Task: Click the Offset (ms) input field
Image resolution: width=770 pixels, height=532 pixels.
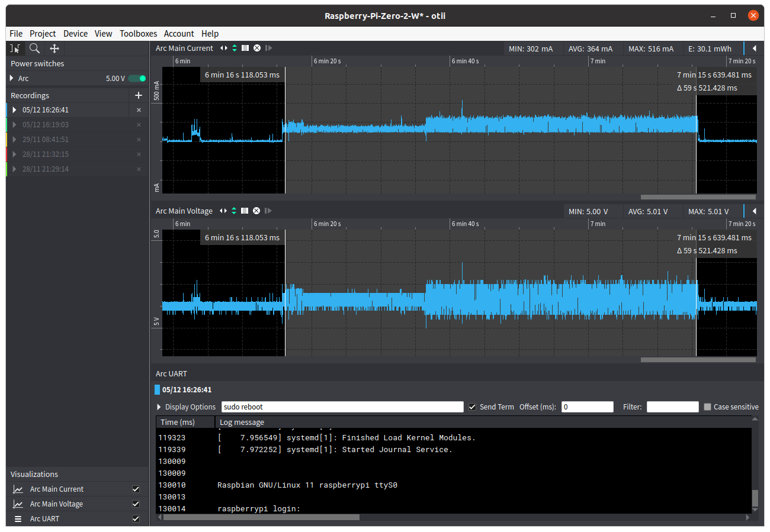Action: tap(587, 407)
